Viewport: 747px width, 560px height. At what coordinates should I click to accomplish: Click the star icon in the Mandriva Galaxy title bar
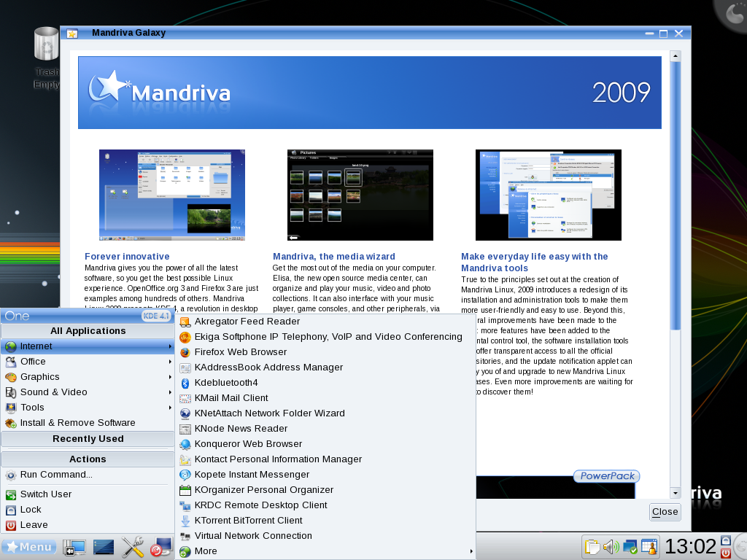pyautogui.click(x=72, y=34)
